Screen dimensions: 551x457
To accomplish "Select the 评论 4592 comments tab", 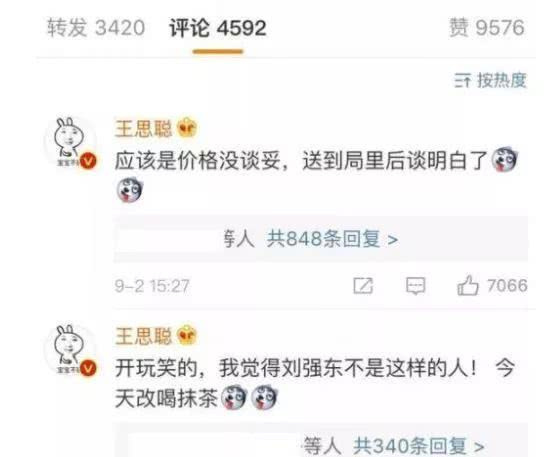I will 218,28.
